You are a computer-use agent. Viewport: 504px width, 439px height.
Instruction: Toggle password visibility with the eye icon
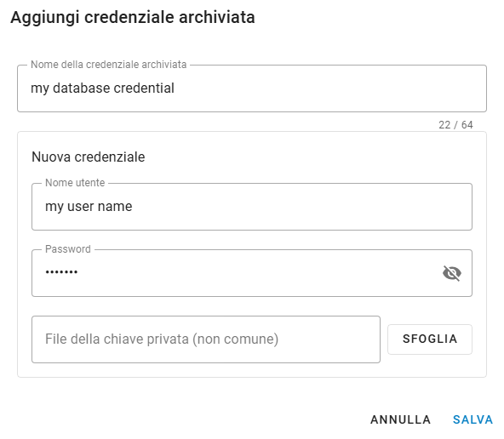[x=452, y=273]
